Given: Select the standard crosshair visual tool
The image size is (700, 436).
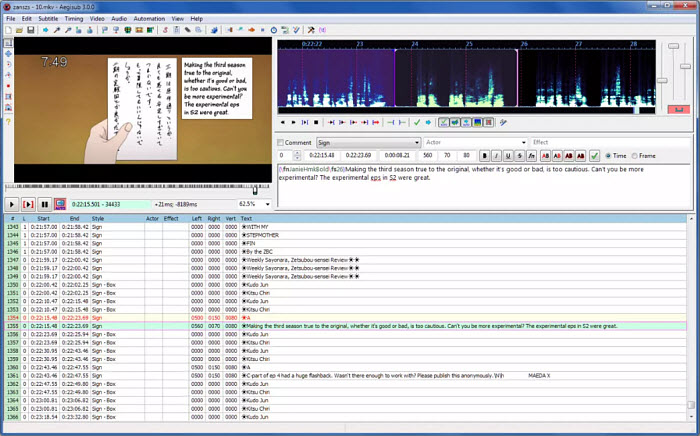Looking at the screenshot, I should click(8, 43).
